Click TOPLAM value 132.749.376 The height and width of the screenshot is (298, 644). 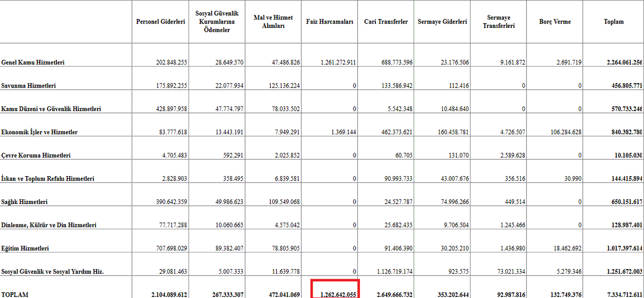566,295
